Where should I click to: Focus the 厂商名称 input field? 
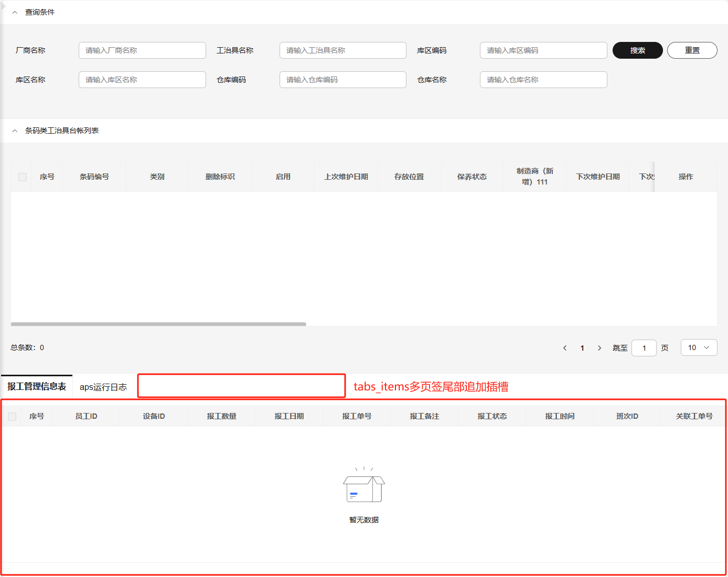point(142,50)
